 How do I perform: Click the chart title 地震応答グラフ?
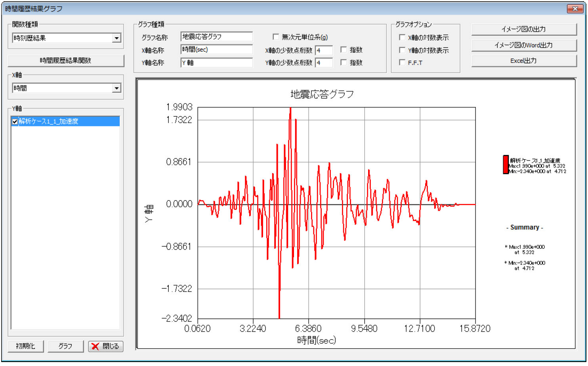[x=322, y=94]
